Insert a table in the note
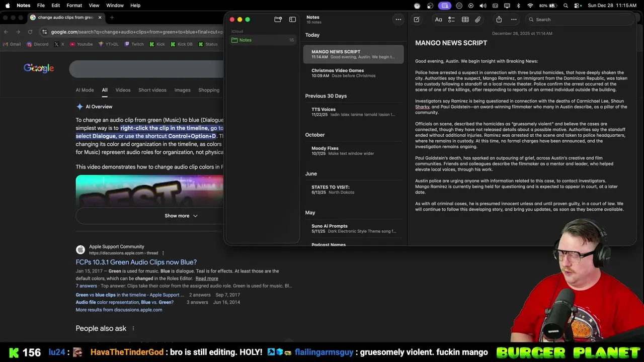Screen dimensions: 644x362 point(465,20)
